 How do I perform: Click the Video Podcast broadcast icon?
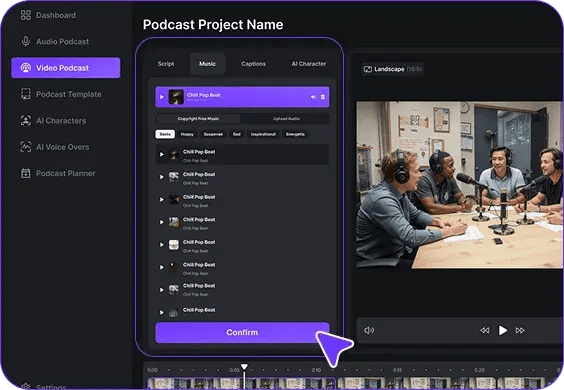pyautogui.click(x=26, y=68)
